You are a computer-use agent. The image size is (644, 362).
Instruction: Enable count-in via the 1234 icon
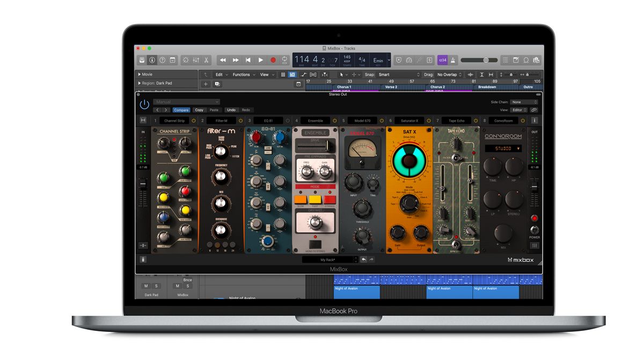coord(442,60)
